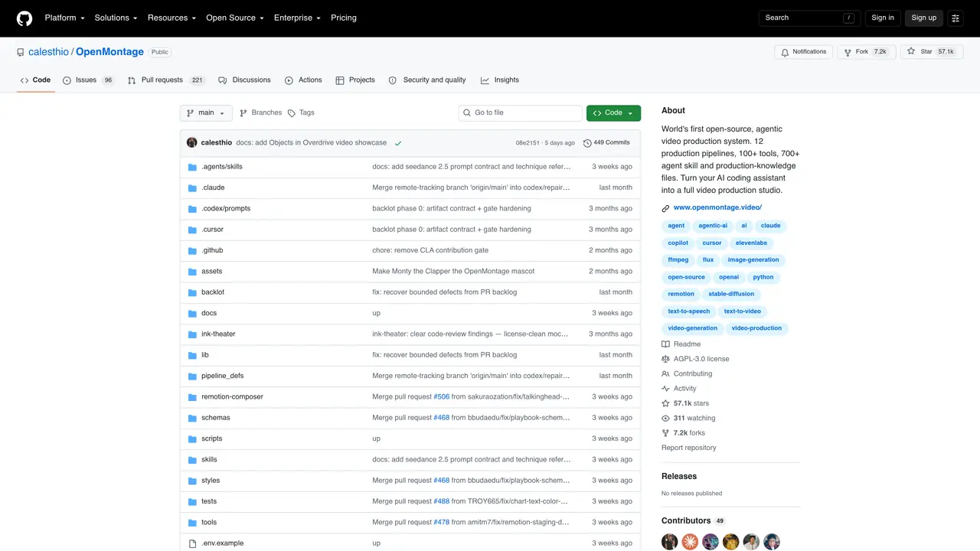Screen dimensions: 980x551
Task: Click the assets folder icon
Action: click(193, 272)
